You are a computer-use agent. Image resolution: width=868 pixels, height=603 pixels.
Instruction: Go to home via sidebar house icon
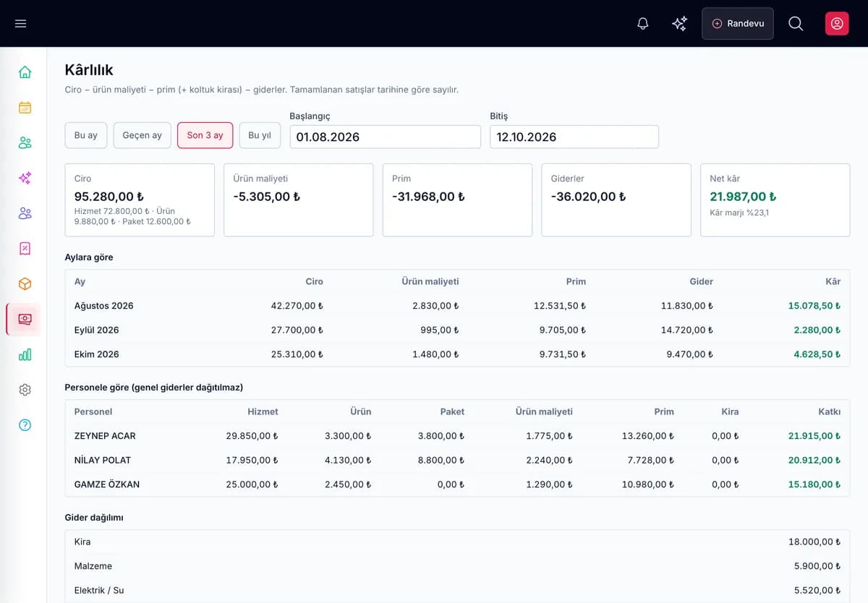coord(25,72)
